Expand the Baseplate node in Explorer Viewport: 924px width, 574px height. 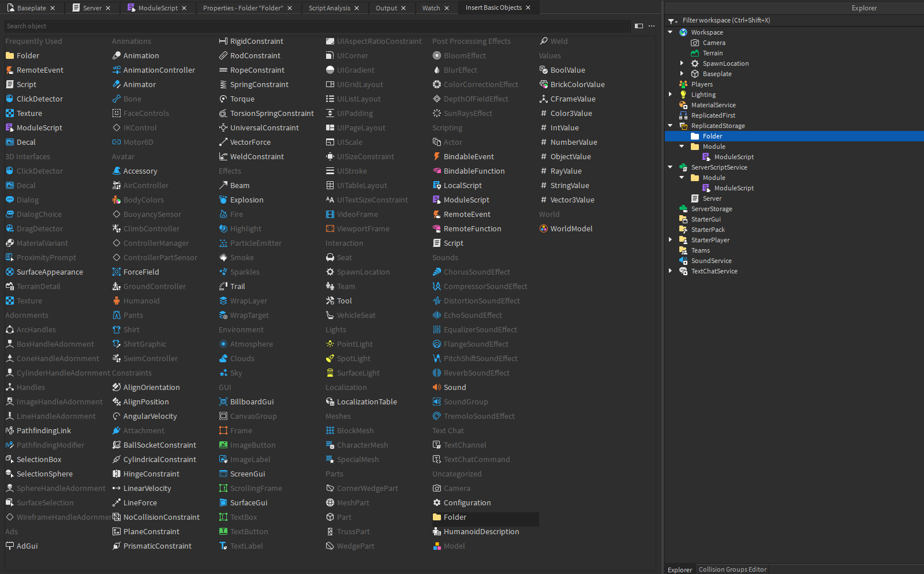(x=682, y=74)
